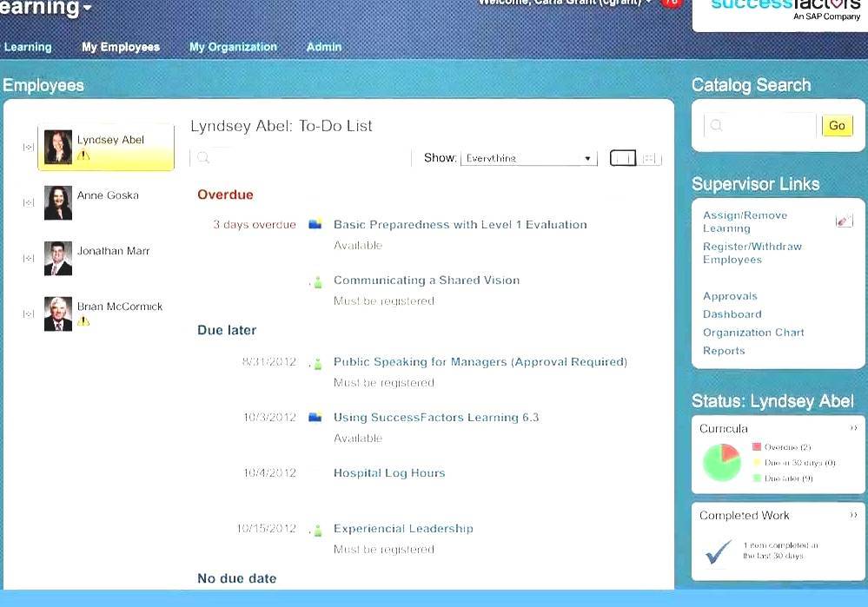Switch to the selected list view toggle
Screen dimensions: 868x607
[x=623, y=158]
